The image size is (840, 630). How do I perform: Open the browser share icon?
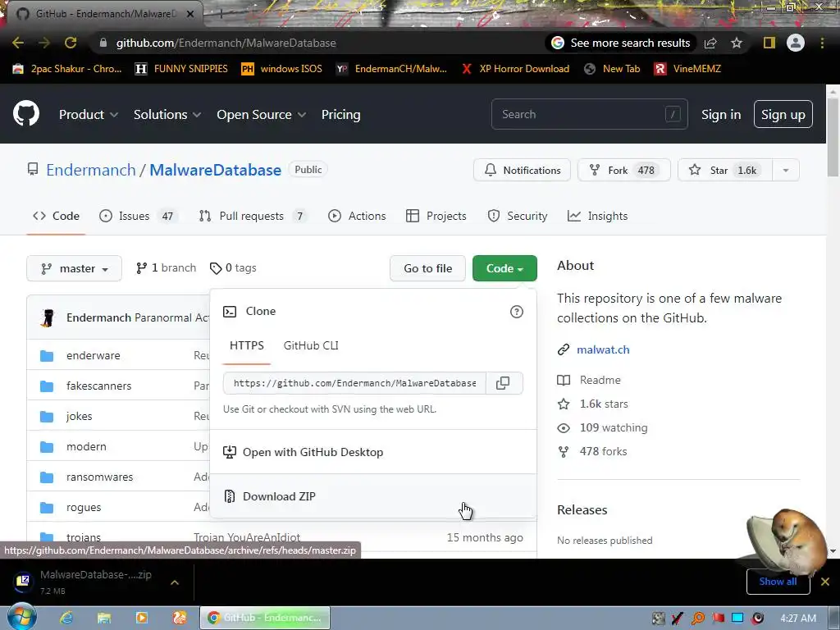coord(710,43)
